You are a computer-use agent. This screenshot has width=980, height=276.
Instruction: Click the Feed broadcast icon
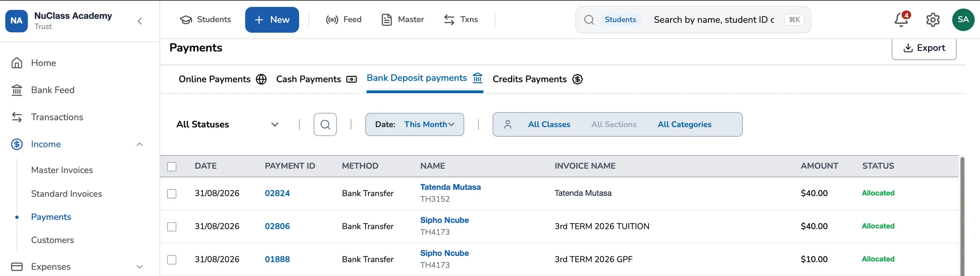pyautogui.click(x=332, y=20)
